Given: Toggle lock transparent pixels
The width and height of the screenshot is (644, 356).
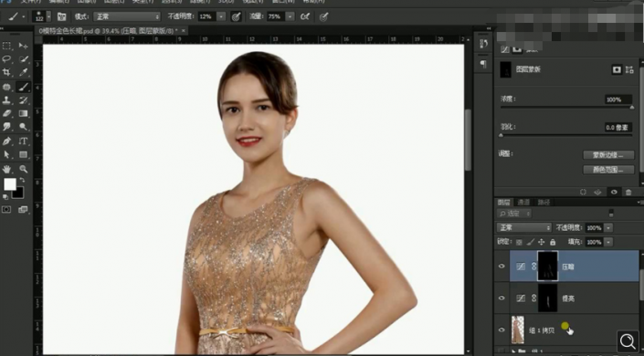Looking at the screenshot, I should [x=519, y=242].
